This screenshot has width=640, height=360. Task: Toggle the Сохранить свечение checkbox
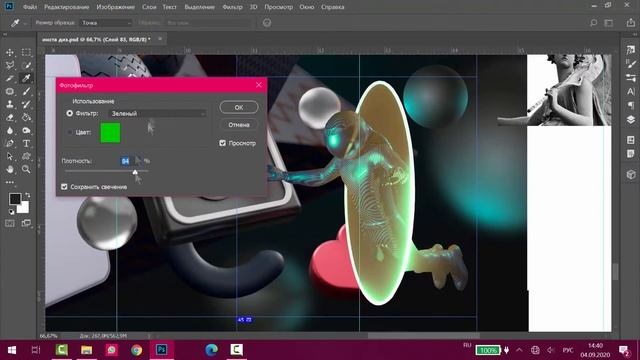(64, 187)
